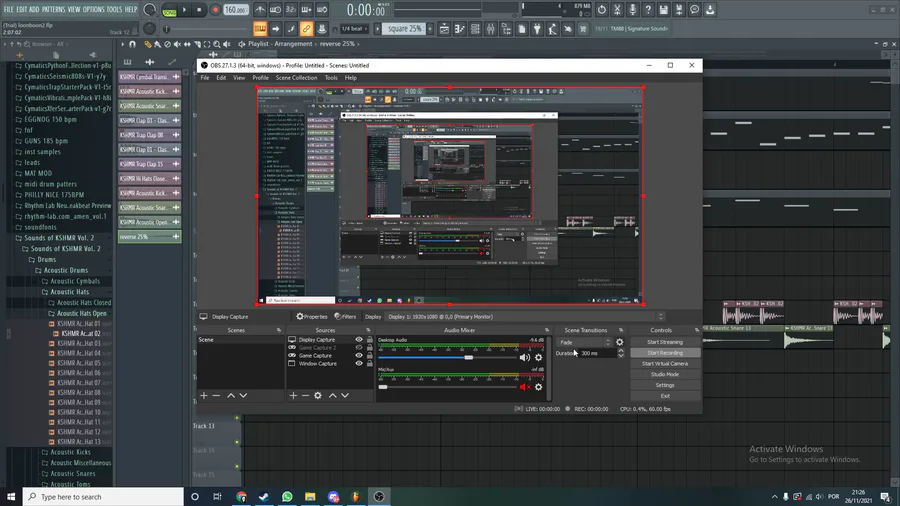Select the playlist magnet snap icon
Screen dimensions: 900x506
coord(133,44)
